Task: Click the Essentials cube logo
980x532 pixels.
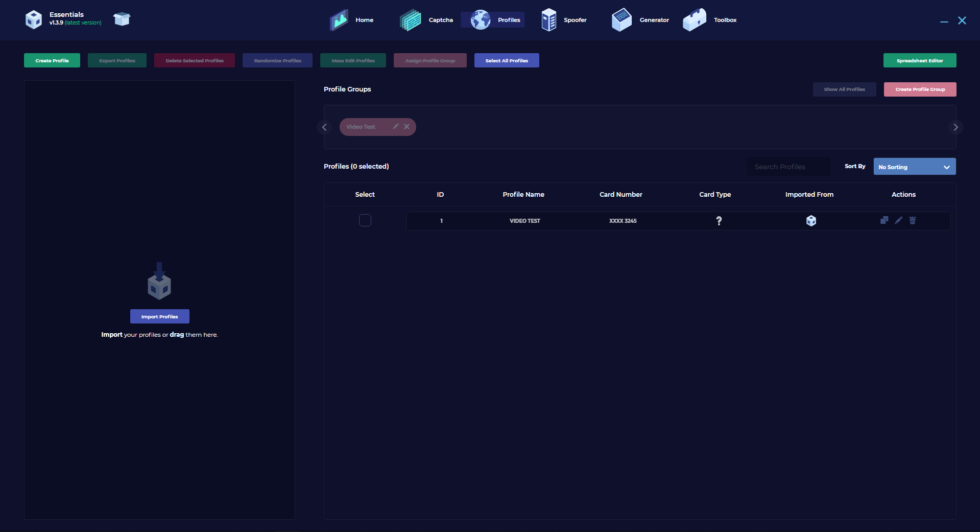Action: click(34, 19)
